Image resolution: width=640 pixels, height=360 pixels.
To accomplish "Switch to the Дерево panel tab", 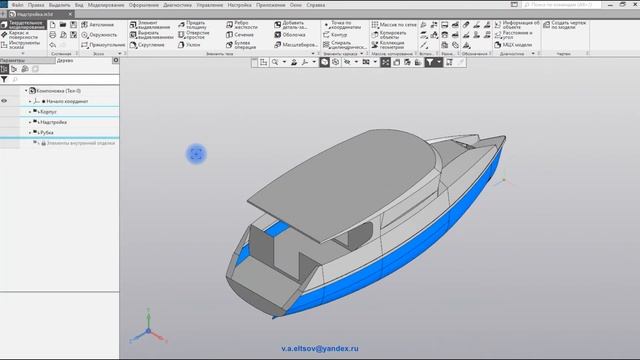I will [64, 60].
